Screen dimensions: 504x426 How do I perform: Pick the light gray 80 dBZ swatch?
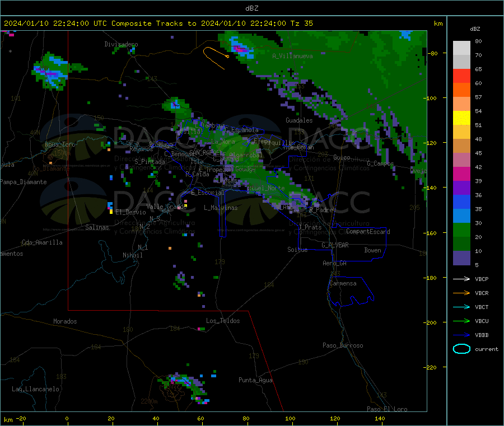461,48
